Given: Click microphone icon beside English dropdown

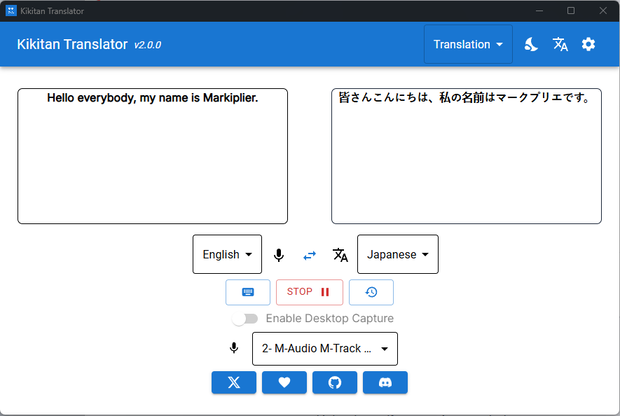Looking at the screenshot, I should 279,255.
